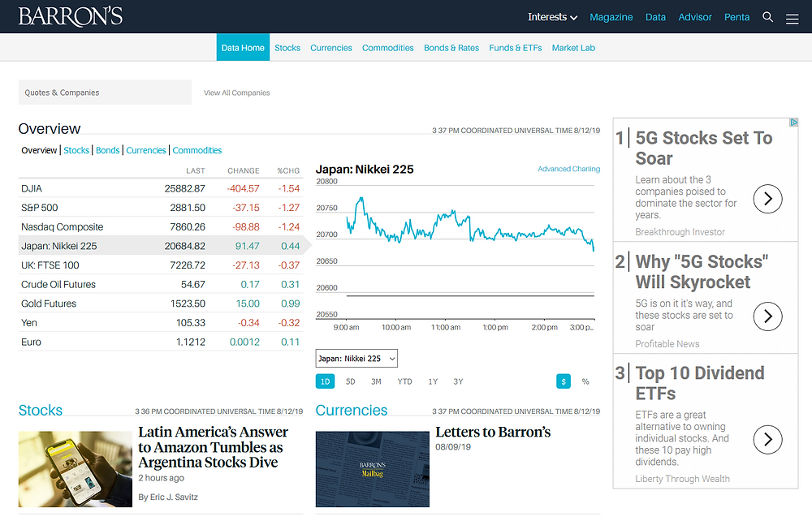This screenshot has height=521, width=812.
Task: Switch chart to dollar value mode
Action: click(564, 381)
